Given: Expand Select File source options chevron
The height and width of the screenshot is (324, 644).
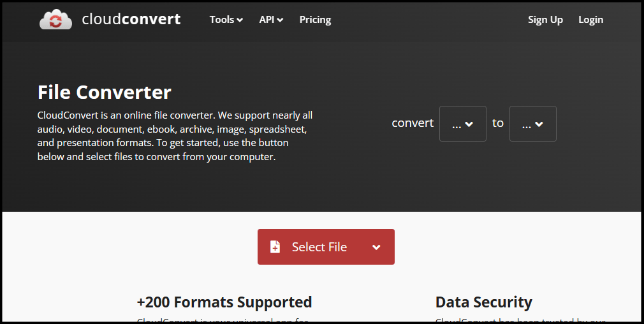Looking at the screenshot, I should [x=376, y=247].
